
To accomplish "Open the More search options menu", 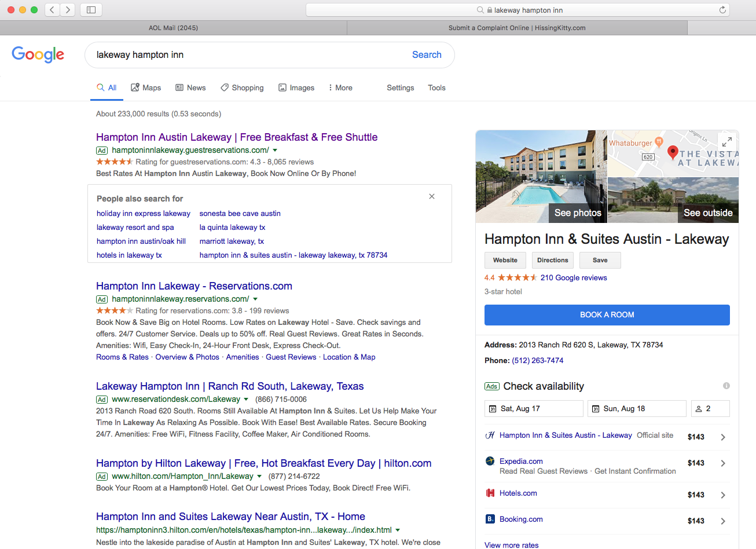I will pyautogui.click(x=340, y=88).
